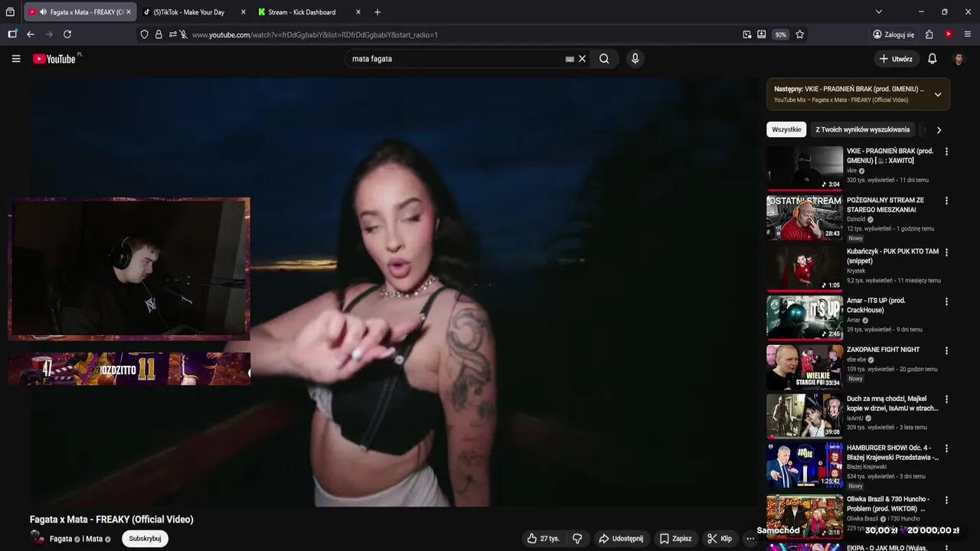Reload the page in the browser toolbar

[67, 34]
